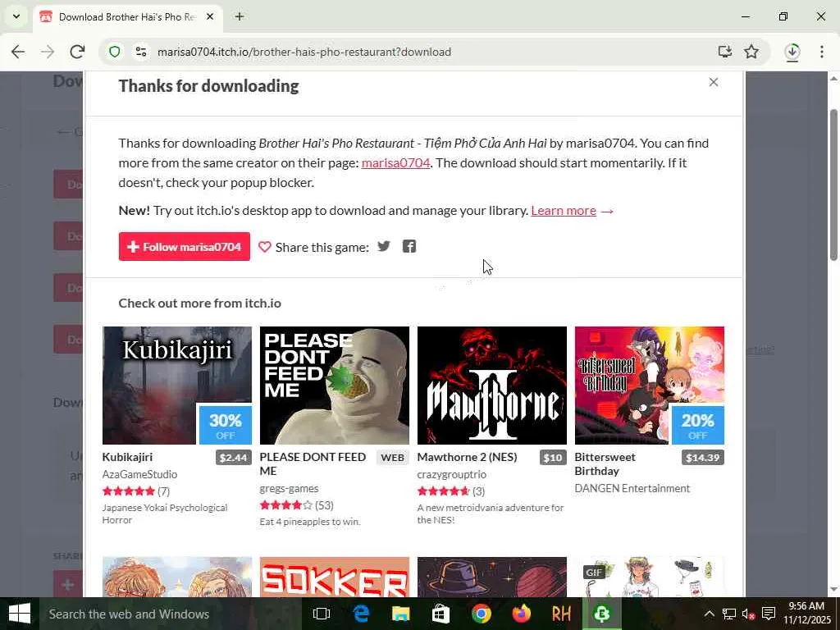
Task: Expand the tab search dropdown arrow
Action: pos(16,16)
